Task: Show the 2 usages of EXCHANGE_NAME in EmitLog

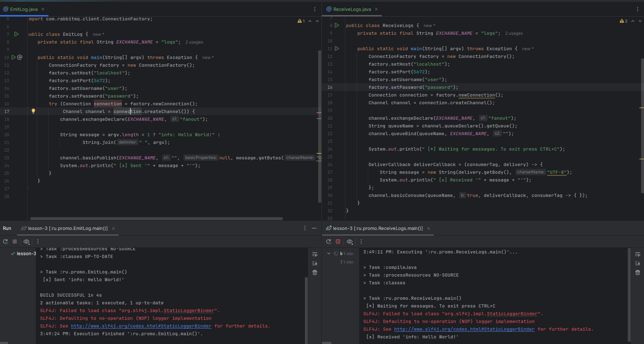Action: [x=194, y=42]
